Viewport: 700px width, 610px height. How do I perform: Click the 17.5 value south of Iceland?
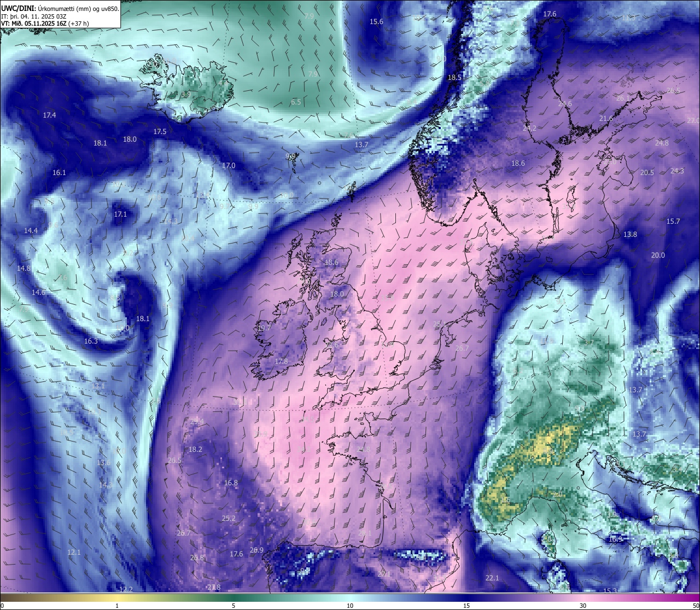tap(160, 132)
